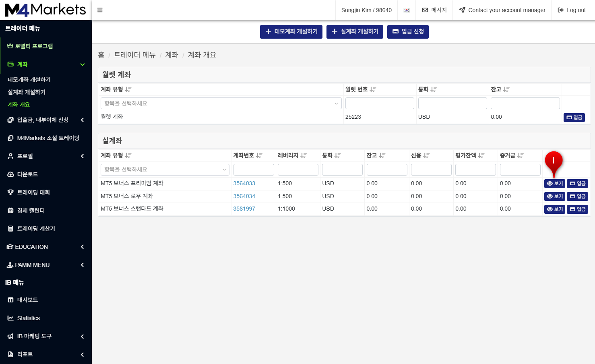Click Log out
Viewport: 595px width, 364px height.
572,10
